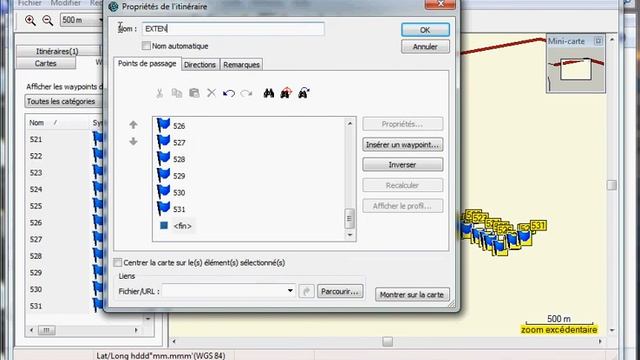Click in the Nom text field

pyautogui.click(x=233, y=29)
